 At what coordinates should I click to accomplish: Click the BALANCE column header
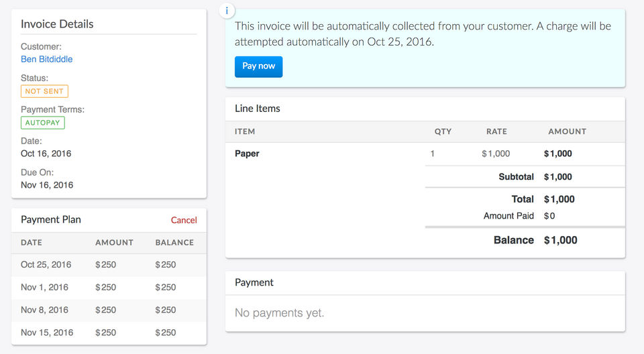pos(174,243)
